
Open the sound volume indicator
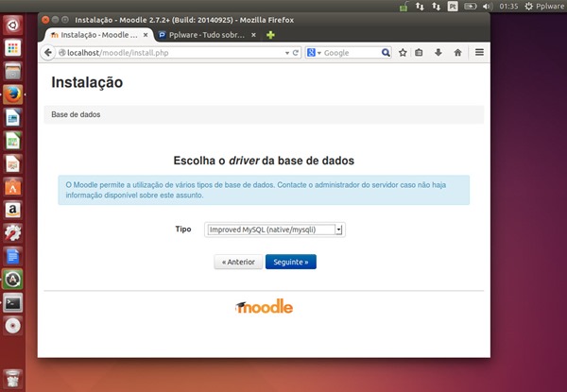487,7
